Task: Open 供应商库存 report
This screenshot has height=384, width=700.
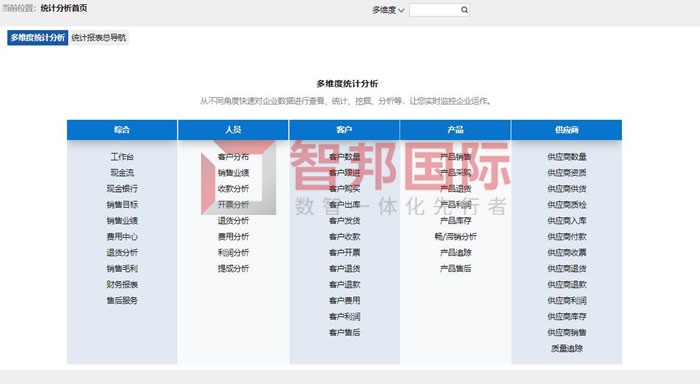Action: 567,317
